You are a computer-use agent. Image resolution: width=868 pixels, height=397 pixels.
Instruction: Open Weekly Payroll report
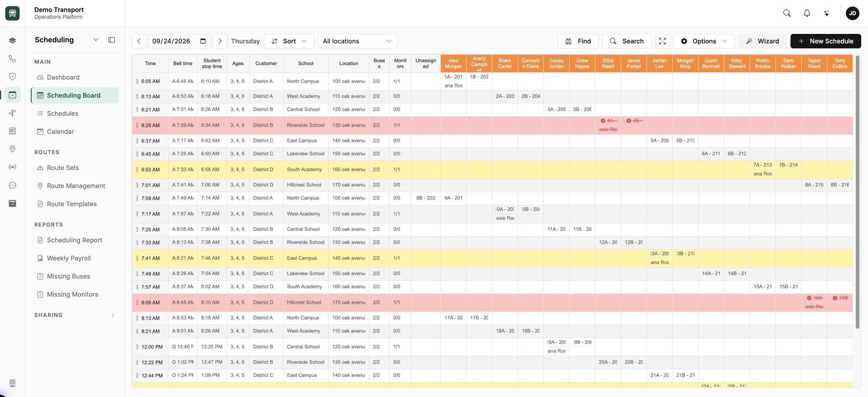point(75,258)
